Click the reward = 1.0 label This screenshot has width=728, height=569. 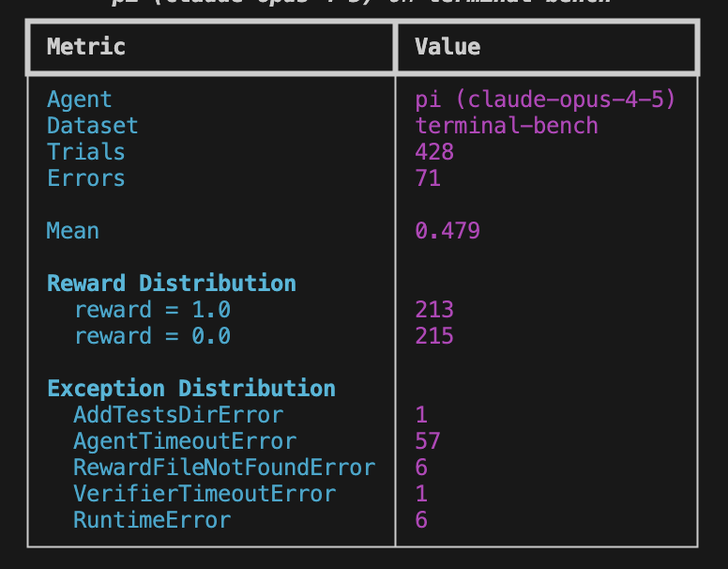153,310
